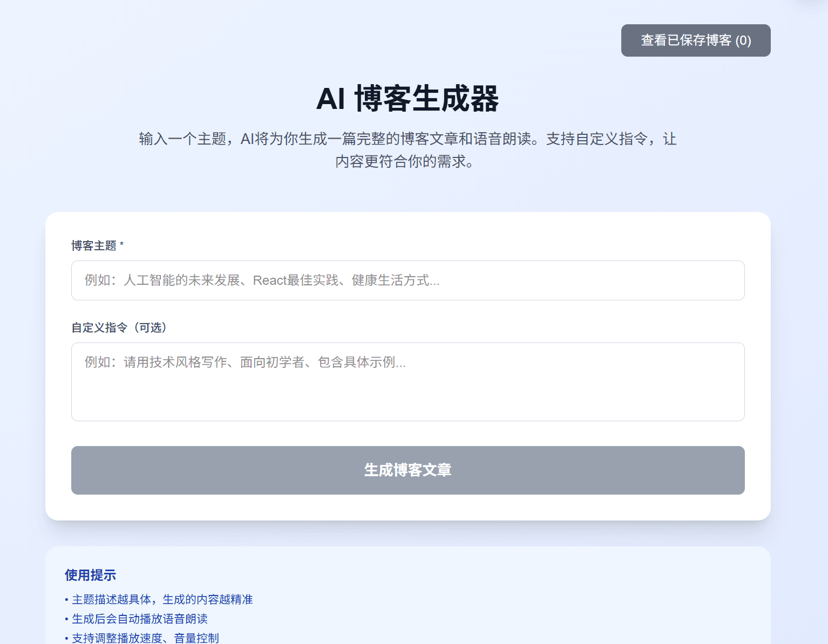Image resolution: width=828 pixels, height=644 pixels.
Task: Click the AI 博客生成器 page title
Action: pos(409,99)
